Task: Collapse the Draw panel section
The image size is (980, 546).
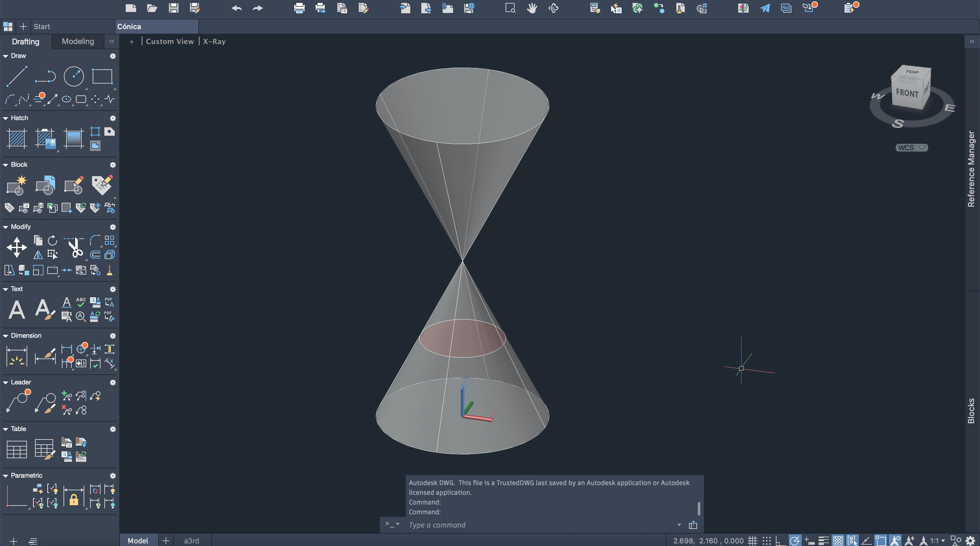Action: click(6, 56)
